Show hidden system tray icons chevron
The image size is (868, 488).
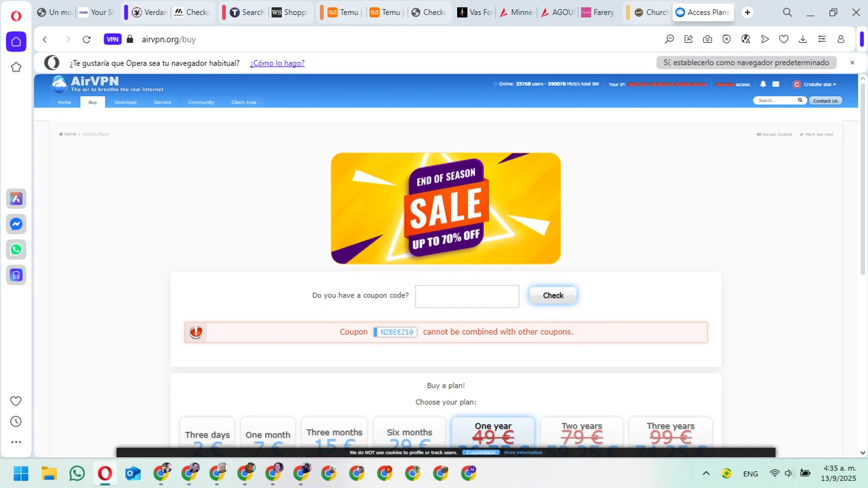pyautogui.click(x=706, y=474)
